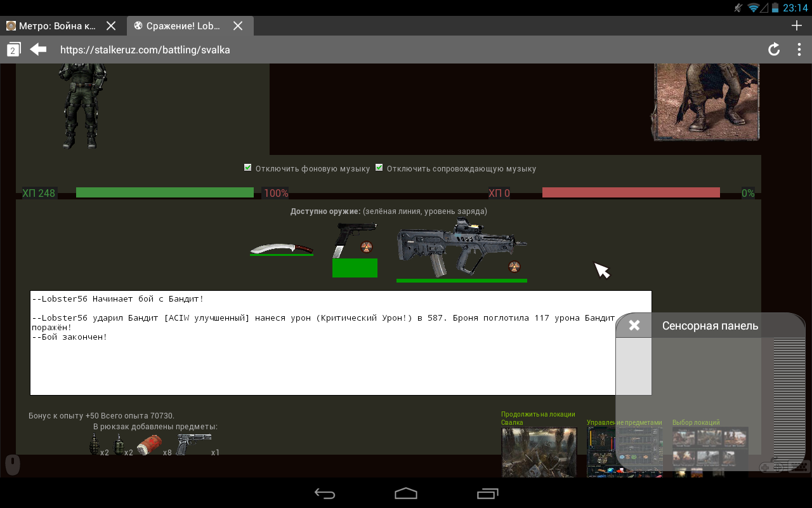Image resolution: width=812 pixels, height=508 pixels.
Task: Toggle 'Отключить фоновую музыку' checkbox
Action: (x=248, y=168)
